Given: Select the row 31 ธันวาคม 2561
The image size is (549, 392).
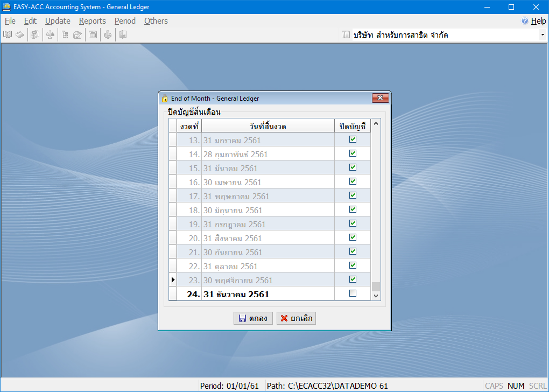Looking at the screenshot, I should click(236, 294).
